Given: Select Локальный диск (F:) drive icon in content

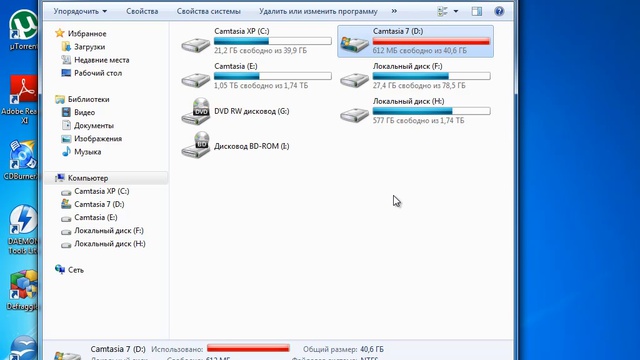Looking at the screenshot, I should tap(354, 79).
